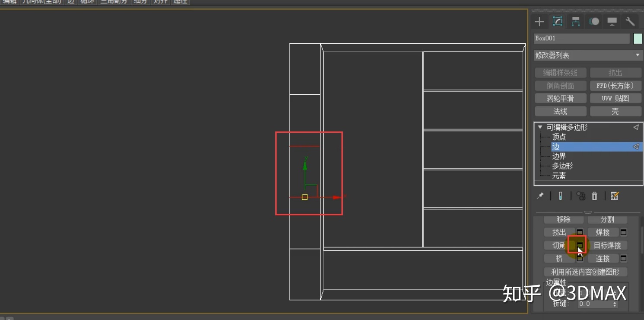Image resolution: width=644 pixels, height=320 pixels.
Task: Click 利用所选内容创建图形 button
Action: pos(585,272)
